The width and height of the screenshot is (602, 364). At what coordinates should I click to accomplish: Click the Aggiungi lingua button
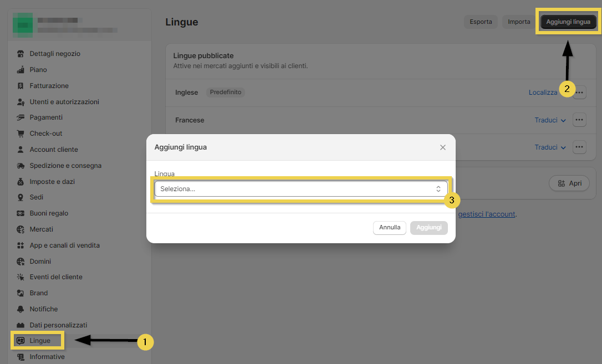(568, 22)
